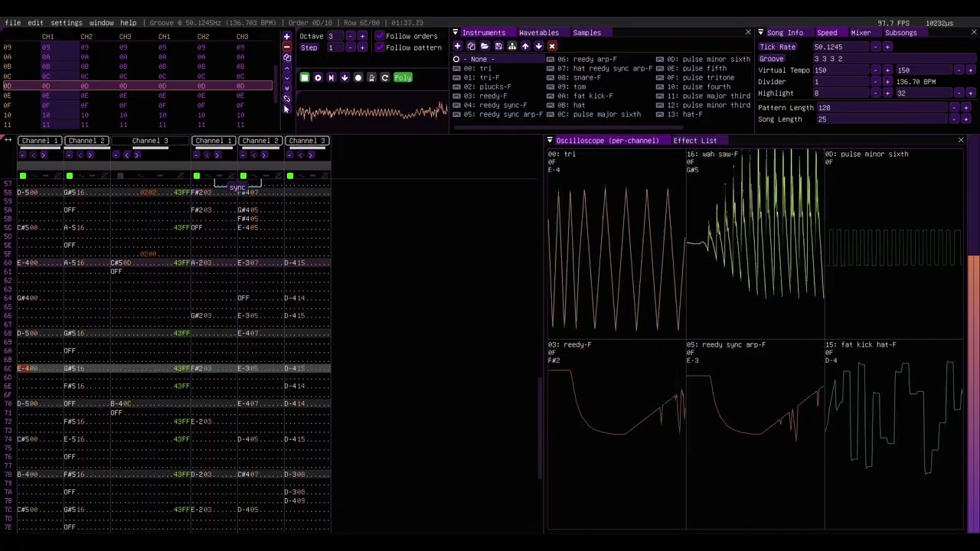Open the window menu
This screenshot has height=551, width=980.
click(101, 23)
